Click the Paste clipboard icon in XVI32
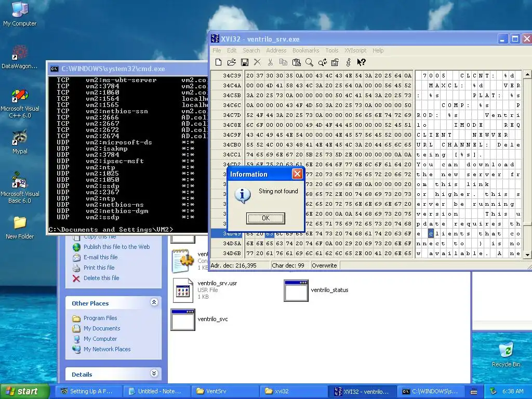This screenshot has height=399, width=532. (x=296, y=62)
